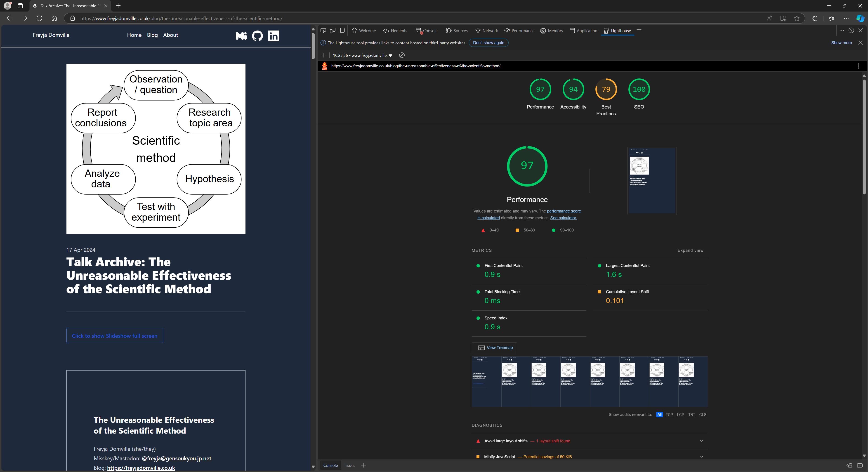Expand the Minify JavaScript audit
Screen dimensions: 868x472
coord(701,456)
